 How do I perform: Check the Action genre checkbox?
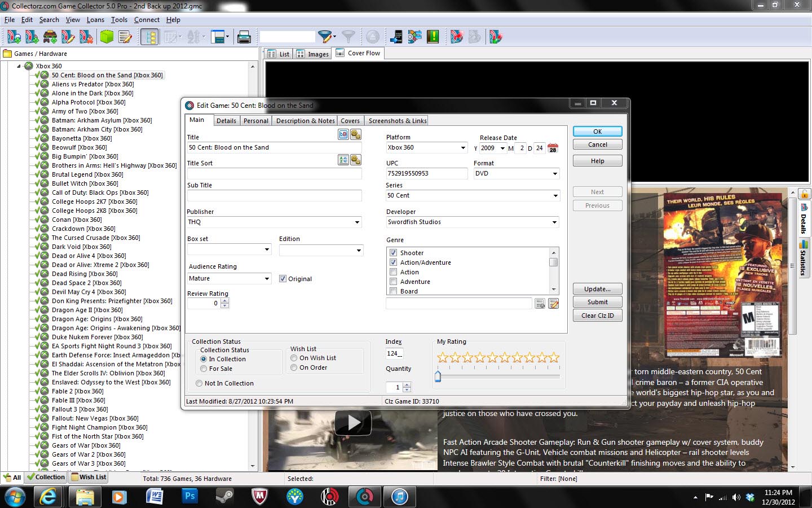[394, 272]
